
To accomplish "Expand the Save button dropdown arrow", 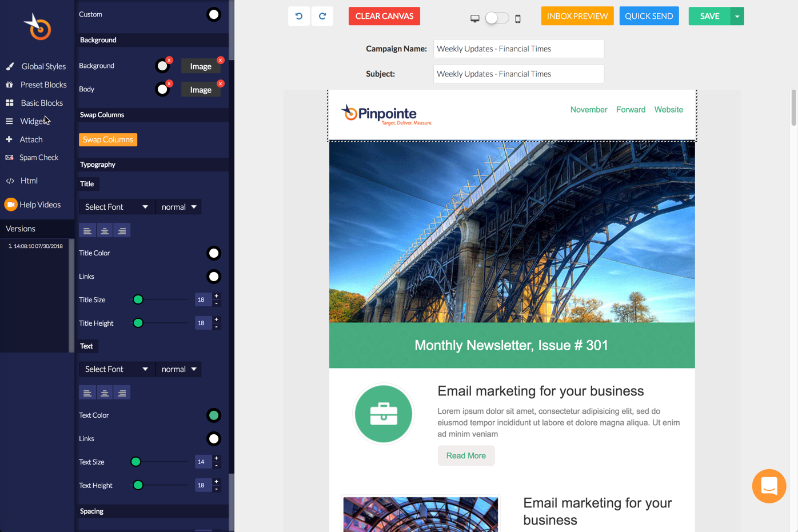I will pos(736,16).
